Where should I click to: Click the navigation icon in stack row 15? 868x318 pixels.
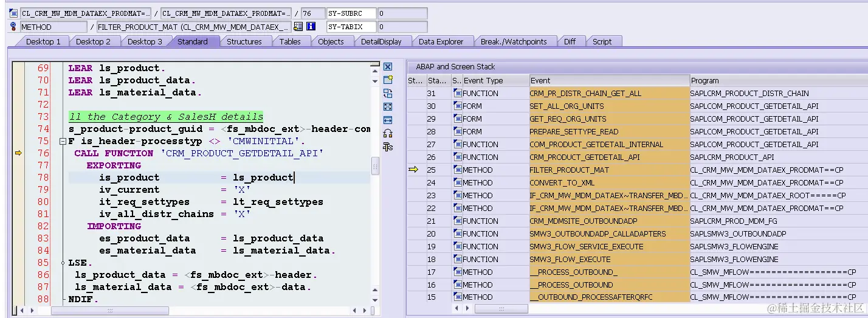click(457, 297)
